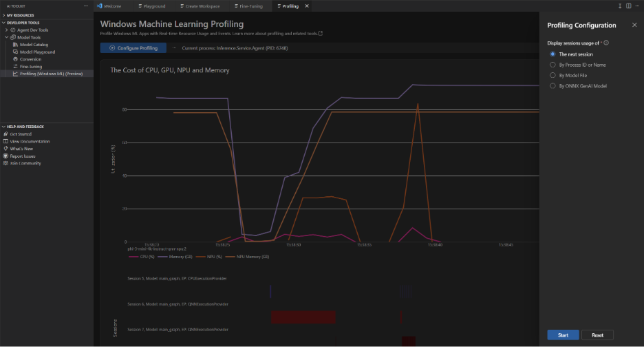Close the Profiling Configuration panel
The height and width of the screenshot is (347, 644).
click(x=634, y=25)
